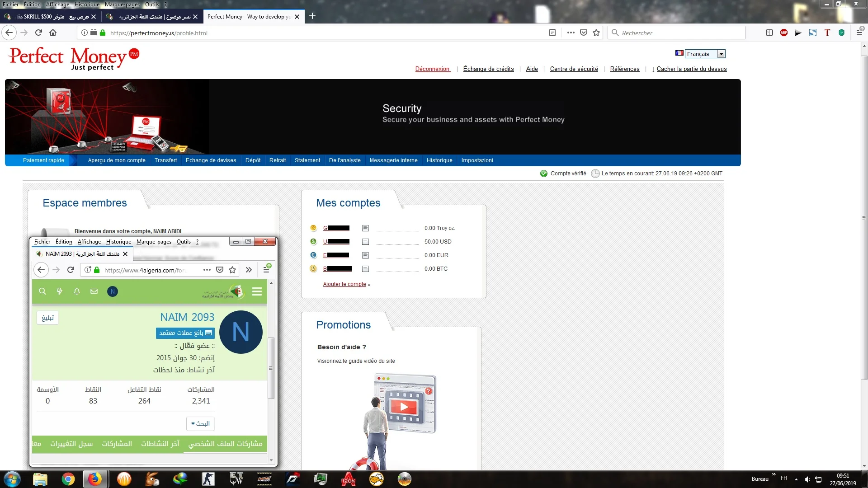Image resolution: width=868 pixels, height=488 pixels.
Task: Toggle reader view icon in the address bar
Action: tap(552, 33)
